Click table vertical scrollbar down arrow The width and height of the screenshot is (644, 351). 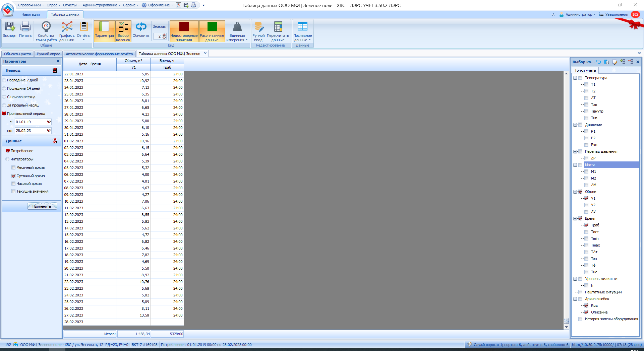click(x=566, y=327)
